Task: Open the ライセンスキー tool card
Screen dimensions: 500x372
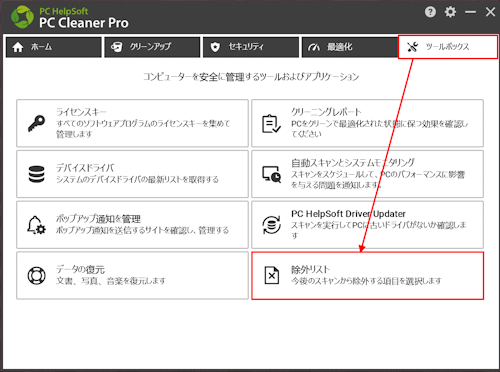Action: tap(132, 123)
